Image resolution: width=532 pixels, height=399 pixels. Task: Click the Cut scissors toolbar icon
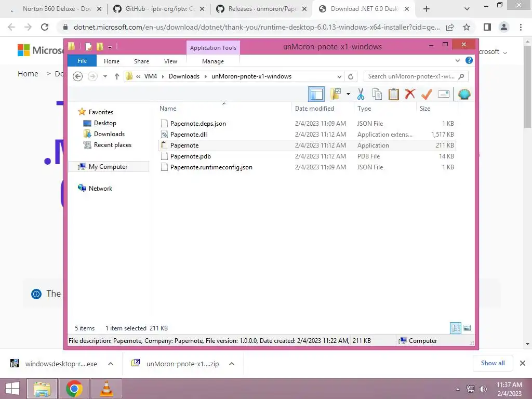(x=361, y=95)
